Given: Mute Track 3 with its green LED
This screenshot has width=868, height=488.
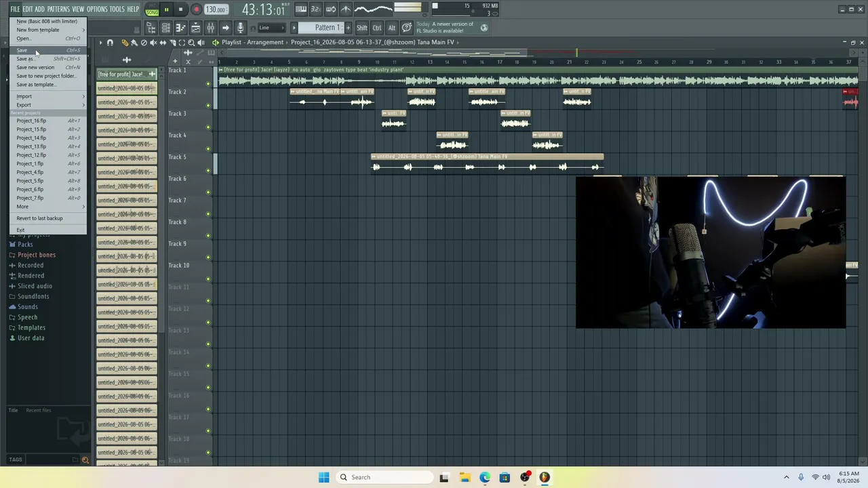Looking at the screenshot, I should click(x=208, y=127).
